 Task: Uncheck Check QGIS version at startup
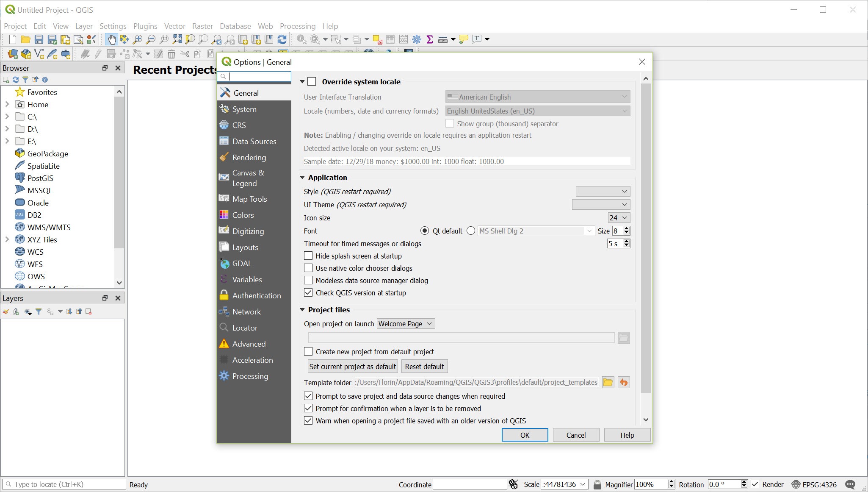pyautogui.click(x=309, y=293)
